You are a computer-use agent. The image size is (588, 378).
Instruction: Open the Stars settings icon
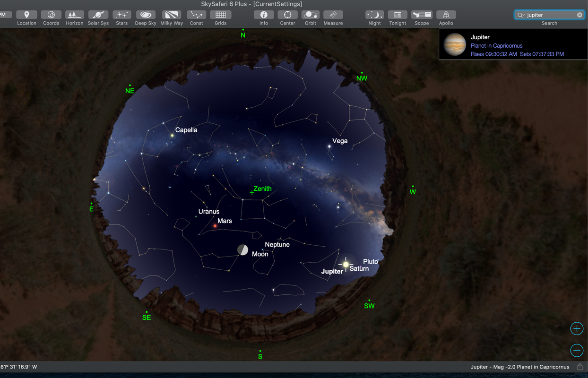[x=122, y=15]
